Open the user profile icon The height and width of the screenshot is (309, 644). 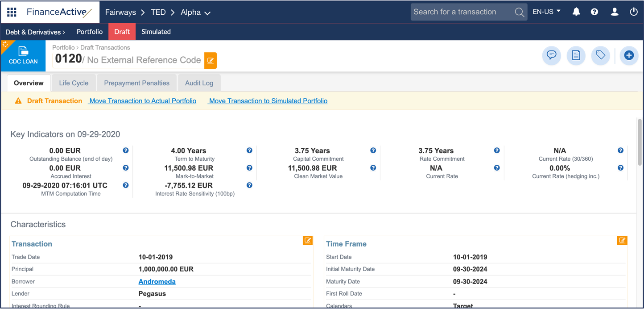point(614,12)
